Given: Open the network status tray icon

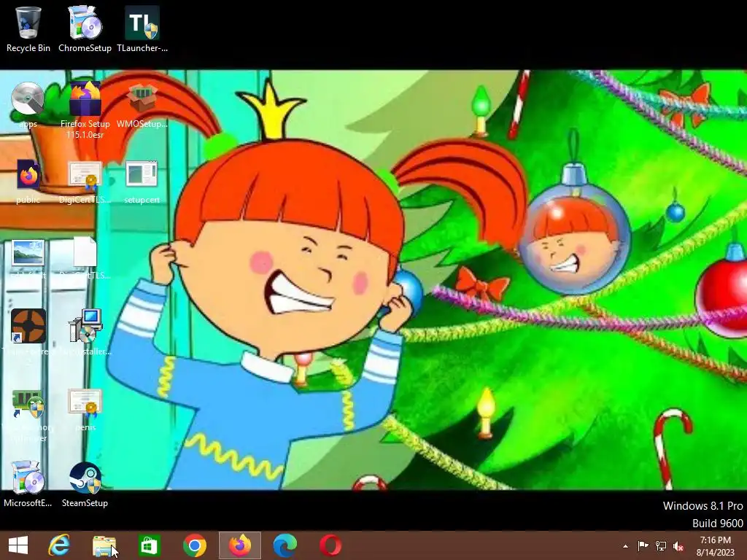Looking at the screenshot, I should pyautogui.click(x=661, y=546).
